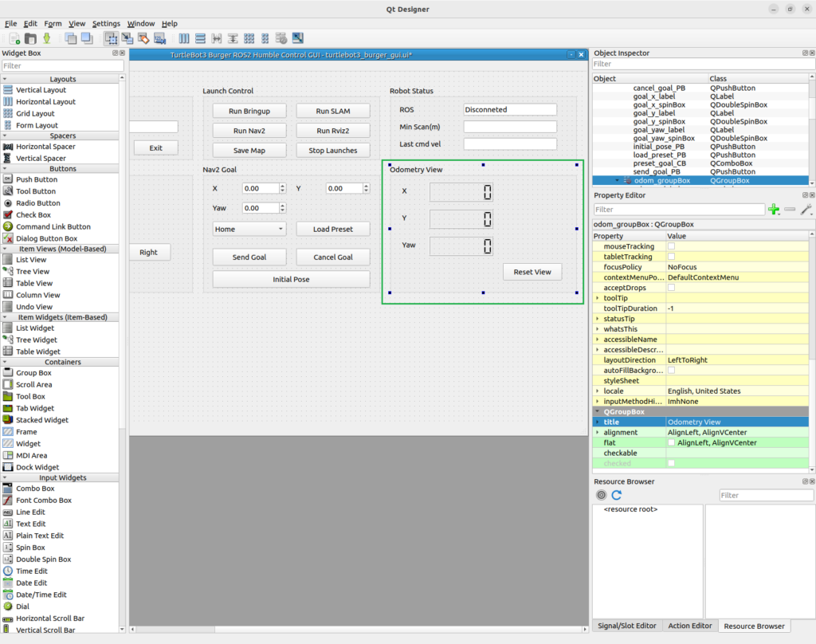Switch to the Action Editor tab
The width and height of the screenshot is (816, 644).
pyautogui.click(x=689, y=626)
